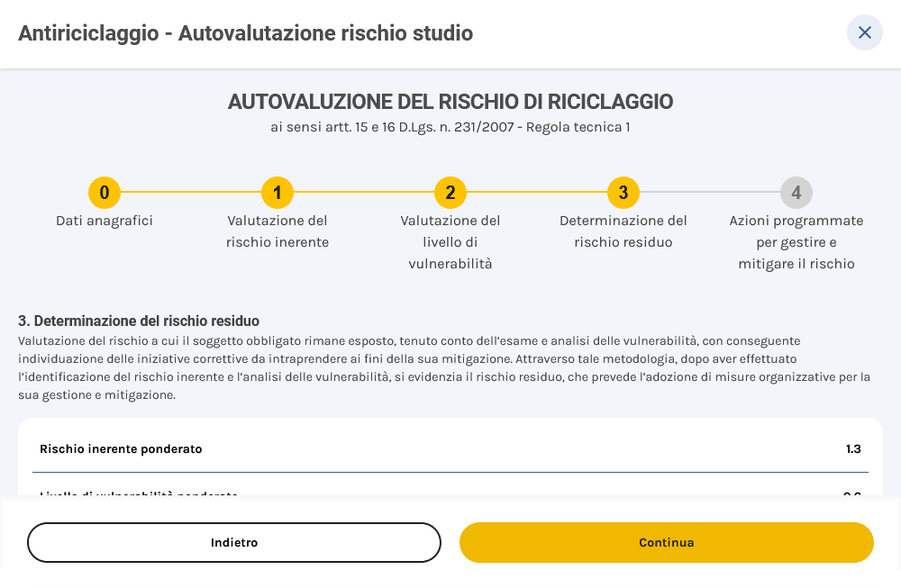Click the Valutazione del rischio inerente label

[278, 231]
